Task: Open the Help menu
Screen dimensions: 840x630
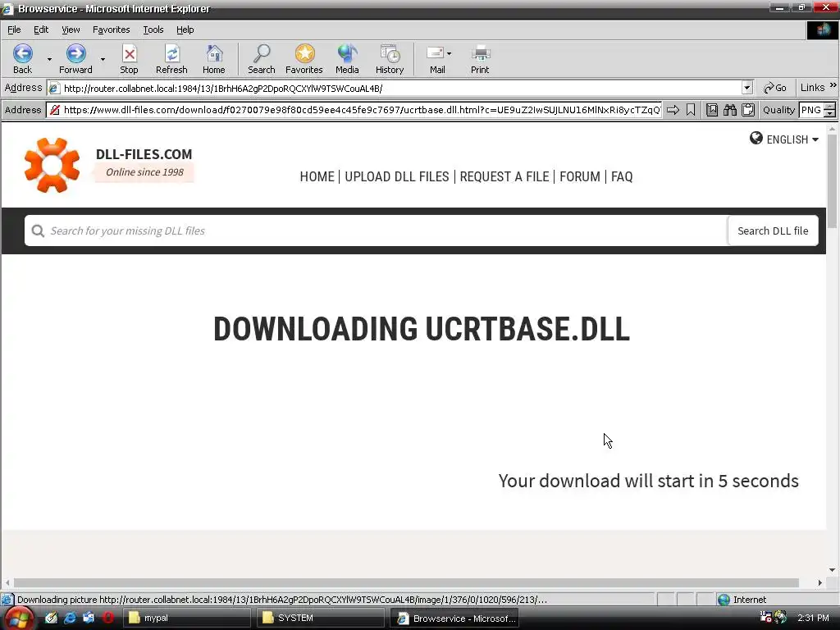Action: pyautogui.click(x=185, y=30)
